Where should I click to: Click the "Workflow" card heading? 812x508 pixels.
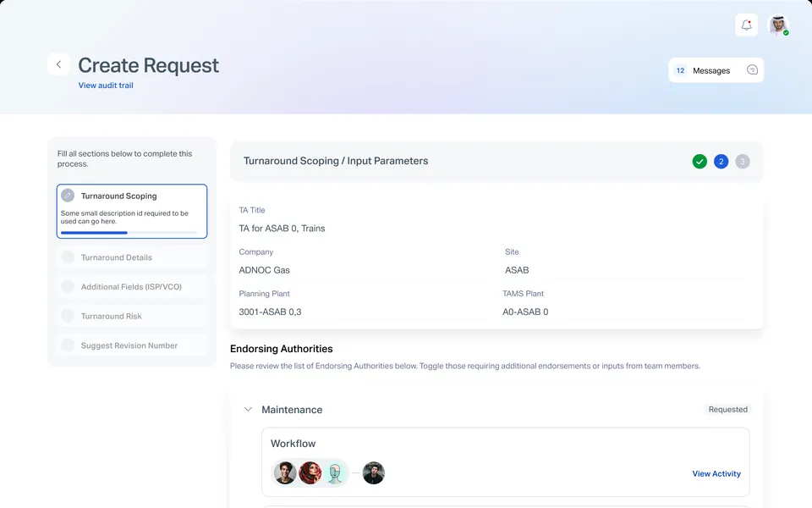pos(294,444)
